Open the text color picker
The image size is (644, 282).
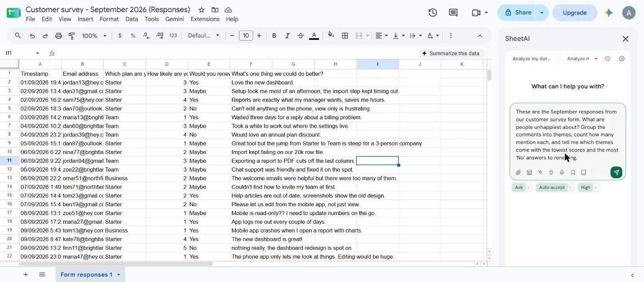[314, 36]
